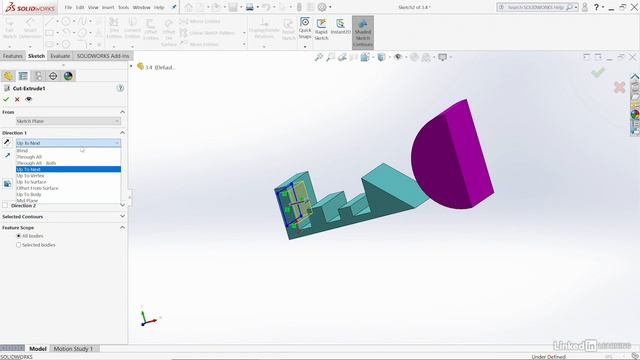Select highlighted Up To Next list entry
The width and height of the screenshot is (640, 360).
[x=68, y=169]
